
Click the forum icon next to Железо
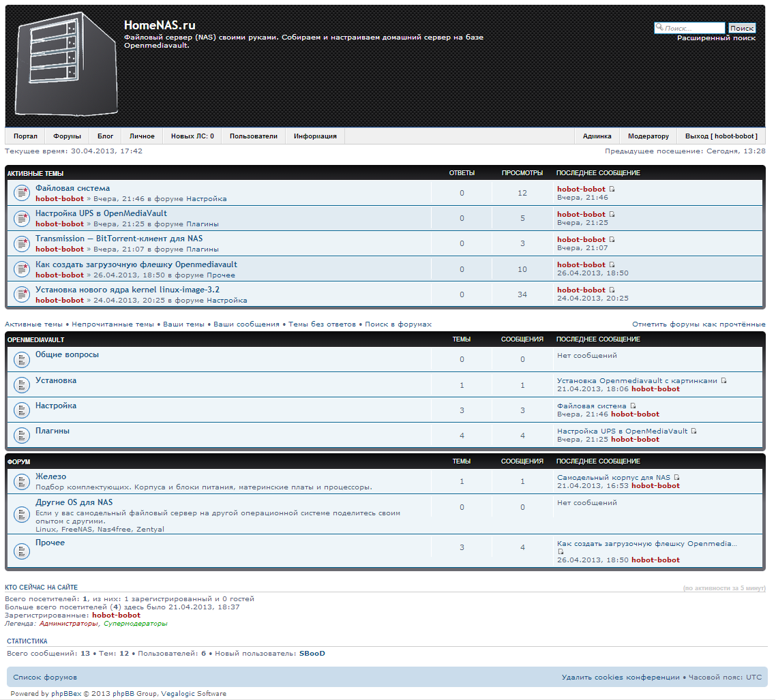click(x=22, y=482)
